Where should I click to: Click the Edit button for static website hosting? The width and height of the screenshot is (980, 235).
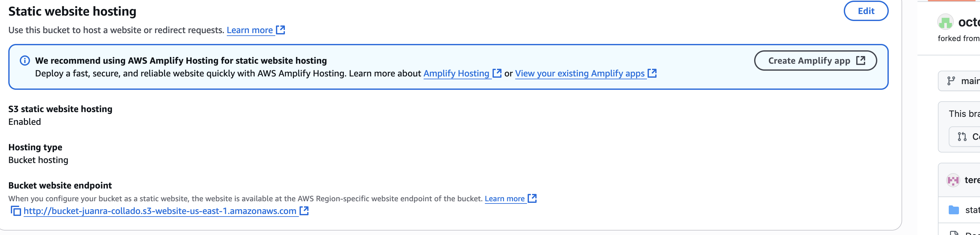pyautogui.click(x=865, y=11)
